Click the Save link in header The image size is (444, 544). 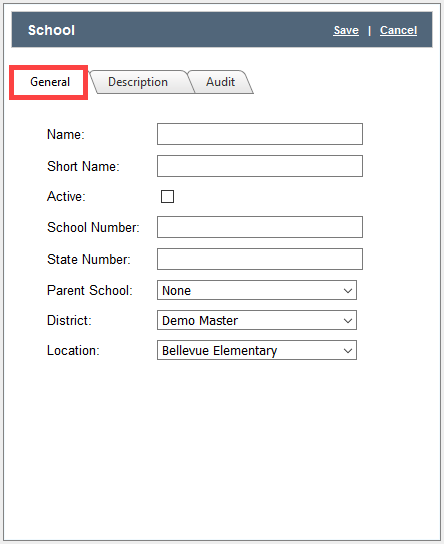point(346,30)
